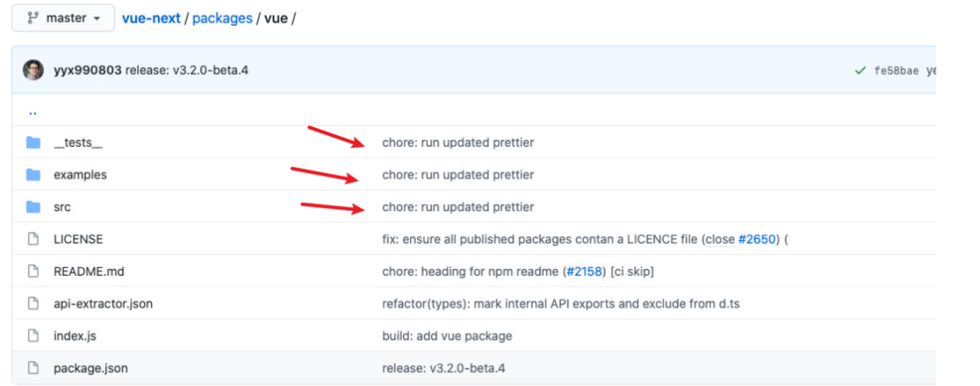Click the src folder icon

point(33,207)
